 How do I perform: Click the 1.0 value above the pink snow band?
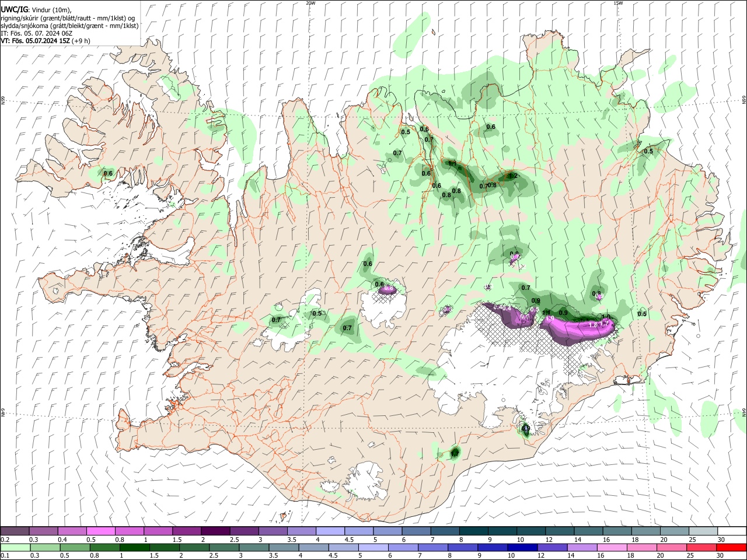pos(606,317)
